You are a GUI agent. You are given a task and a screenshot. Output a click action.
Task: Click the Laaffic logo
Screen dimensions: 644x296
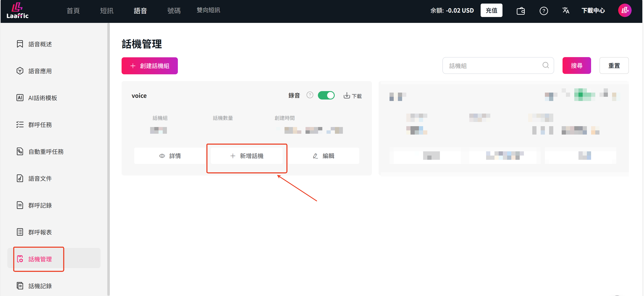pyautogui.click(x=17, y=11)
